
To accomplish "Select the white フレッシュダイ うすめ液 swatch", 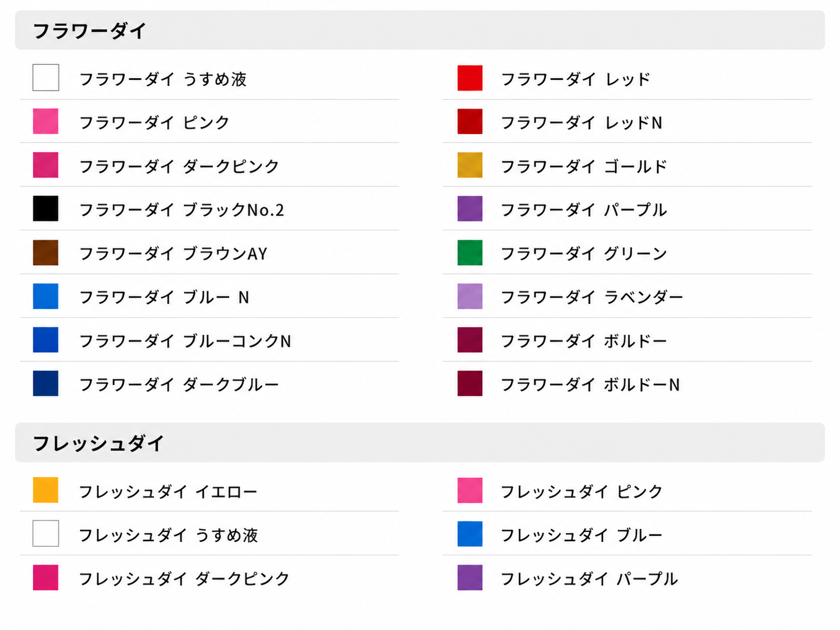I will pyautogui.click(x=45, y=533).
